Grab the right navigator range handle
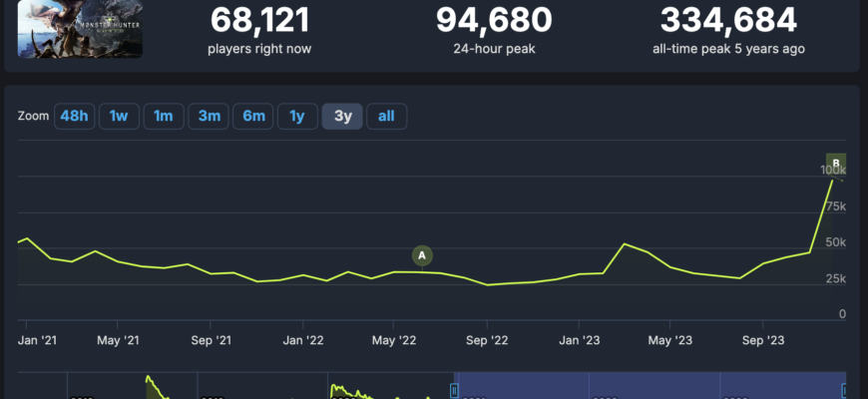Image resolution: width=868 pixels, height=399 pixels. [844, 389]
